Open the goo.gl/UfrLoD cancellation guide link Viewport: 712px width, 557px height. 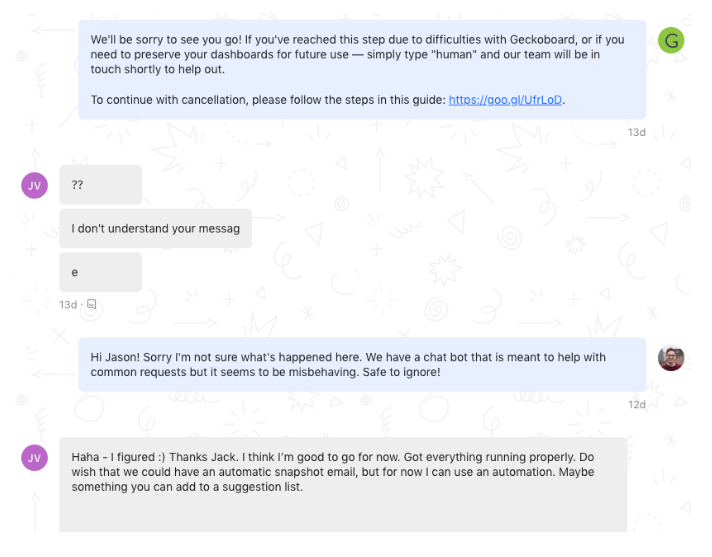coord(506,100)
